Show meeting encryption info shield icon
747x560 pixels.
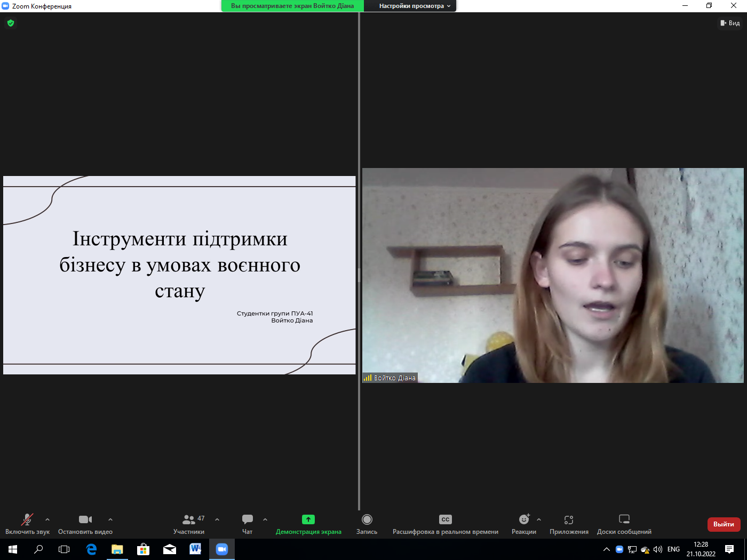coord(11,23)
